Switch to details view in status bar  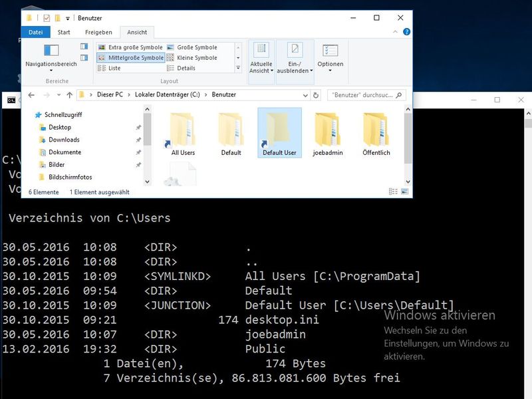tap(394, 192)
